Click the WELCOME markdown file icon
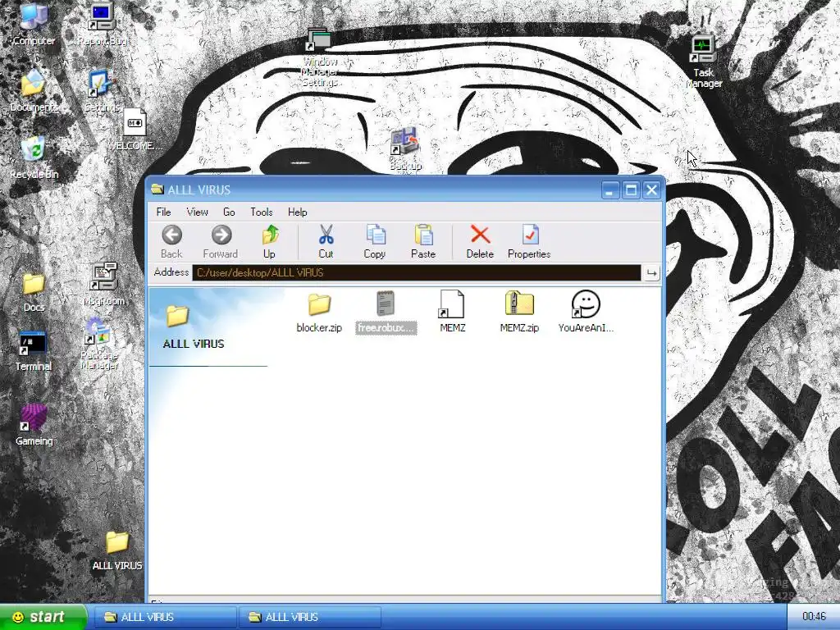Screen dimensions: 840x630 pos(135,122)
